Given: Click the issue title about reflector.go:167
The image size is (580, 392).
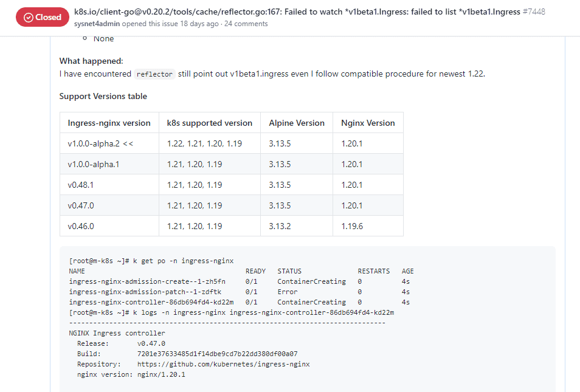Looking at the screenshot, I should coord(297,12).
